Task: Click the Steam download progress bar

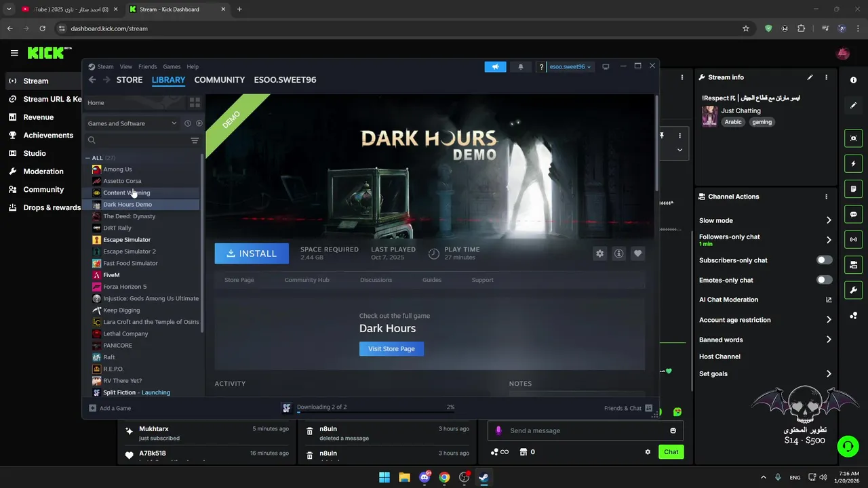Action: click(374, 411)
